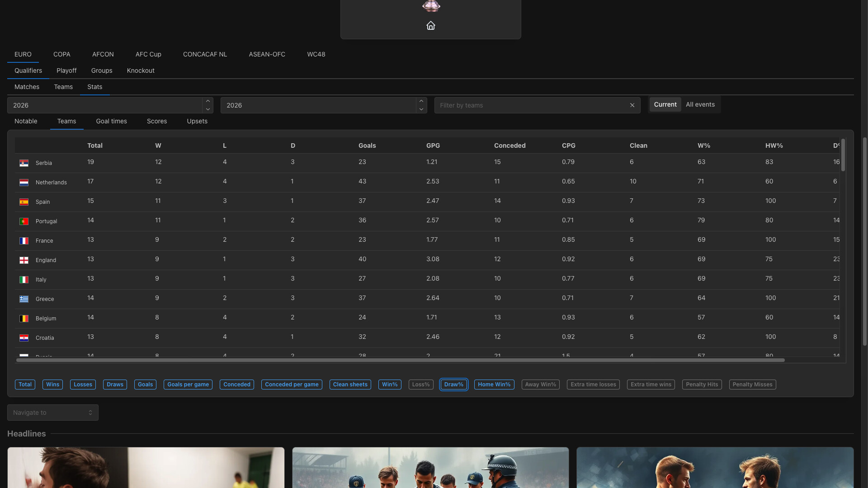Toggle the Penalty Misses stat chip

click(752, 385)
